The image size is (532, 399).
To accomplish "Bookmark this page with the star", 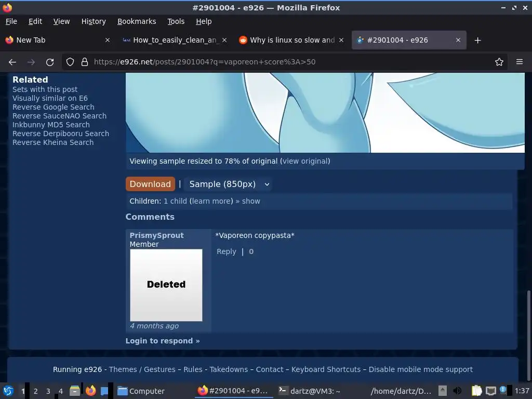I will pos(499,62).
